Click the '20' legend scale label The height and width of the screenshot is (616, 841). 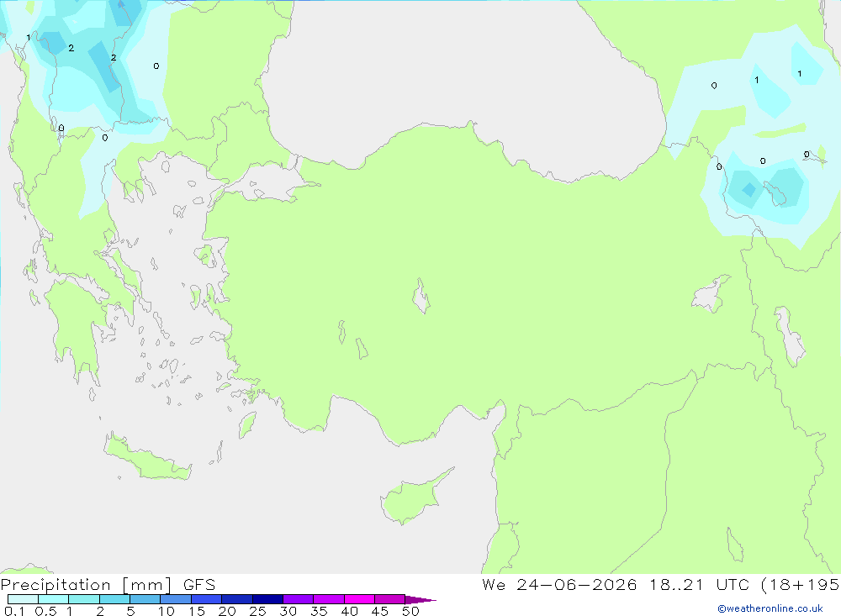(227, 611)
